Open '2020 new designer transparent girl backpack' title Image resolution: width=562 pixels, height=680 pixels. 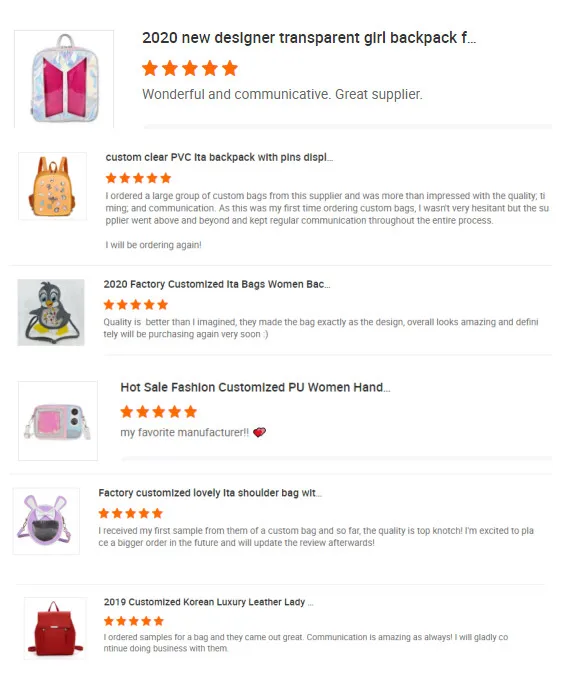309,38
